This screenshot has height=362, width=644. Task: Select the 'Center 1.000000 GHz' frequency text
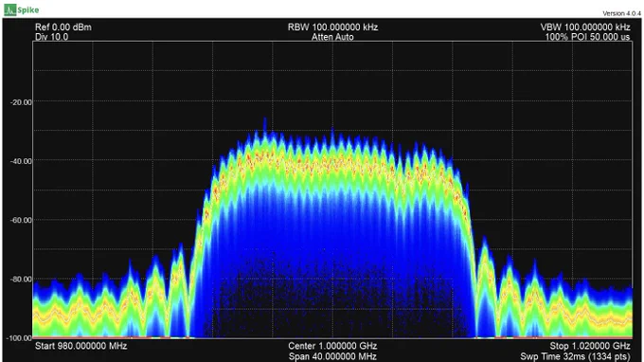332,346
